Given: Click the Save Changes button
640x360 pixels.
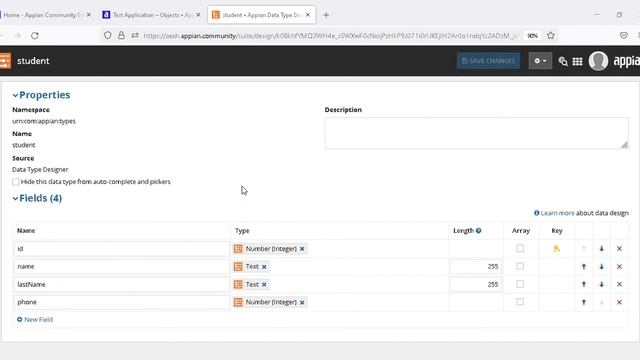Looking at the screenshot, I should pos(488,61).
